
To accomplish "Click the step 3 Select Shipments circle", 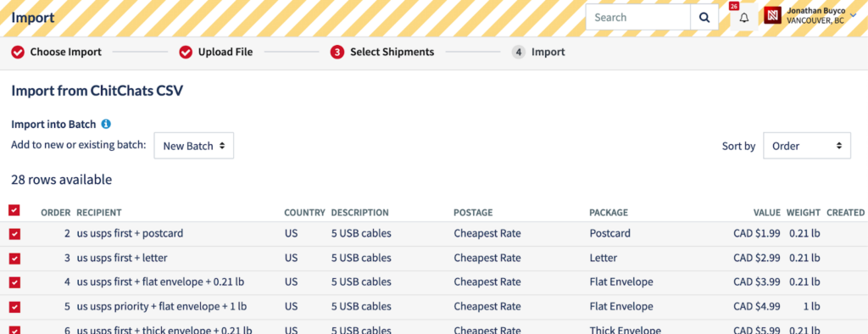I will click(x=337, y=52).
